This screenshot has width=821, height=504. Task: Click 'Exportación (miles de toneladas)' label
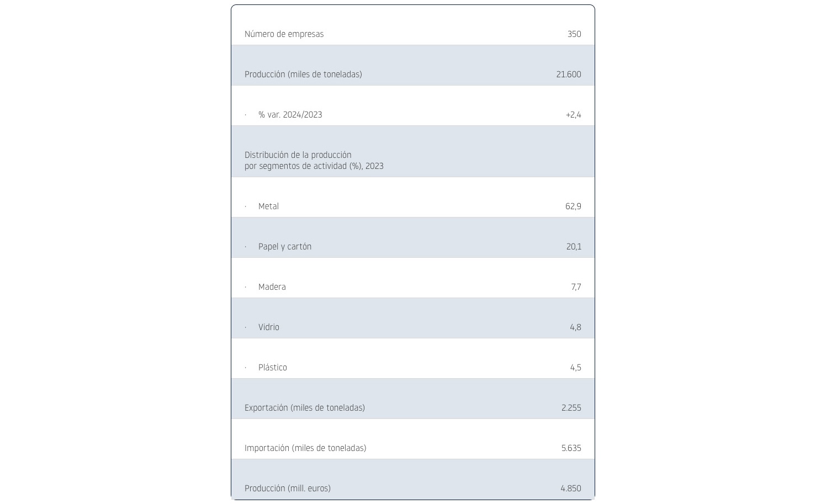coord(304,408)
